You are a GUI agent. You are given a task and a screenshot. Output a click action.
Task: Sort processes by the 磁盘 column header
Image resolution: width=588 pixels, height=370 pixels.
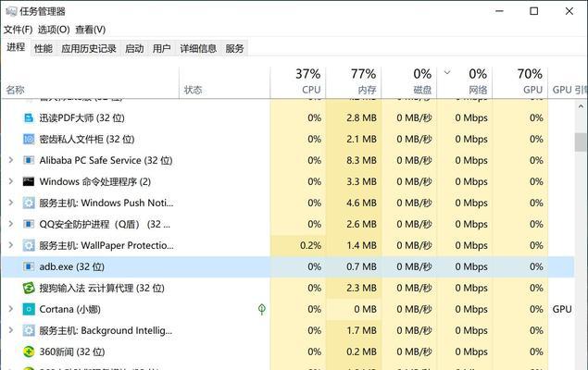(x=409, y=82)
